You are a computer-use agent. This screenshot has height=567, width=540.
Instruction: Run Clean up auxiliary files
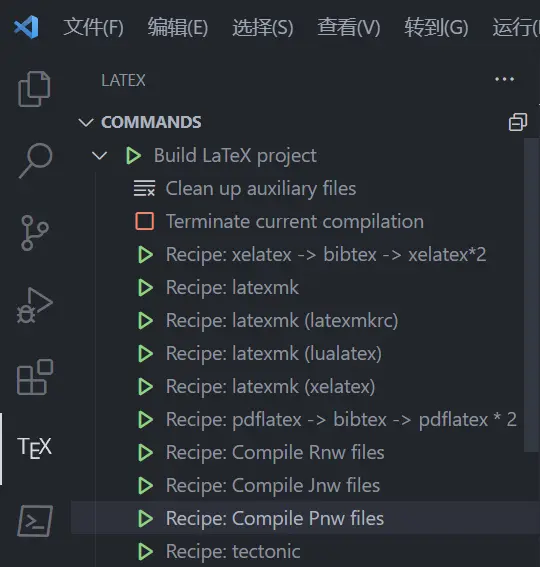tap(245, 188)
